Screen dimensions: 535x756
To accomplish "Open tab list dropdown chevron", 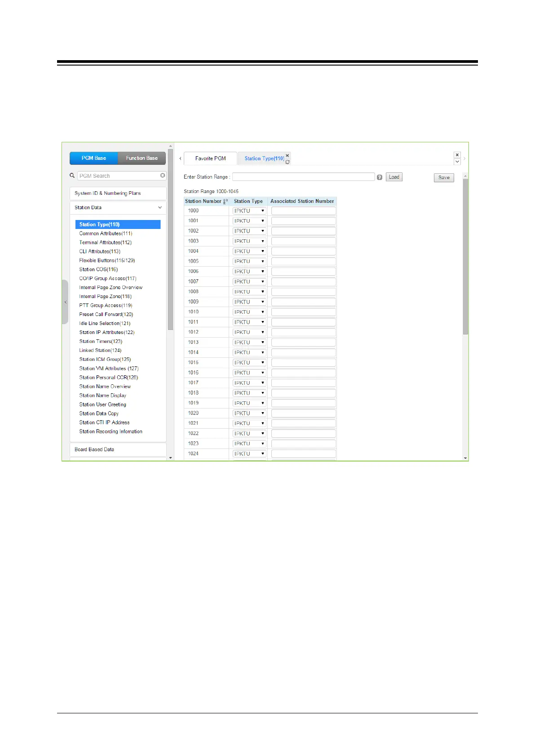I will coord(457,162).
